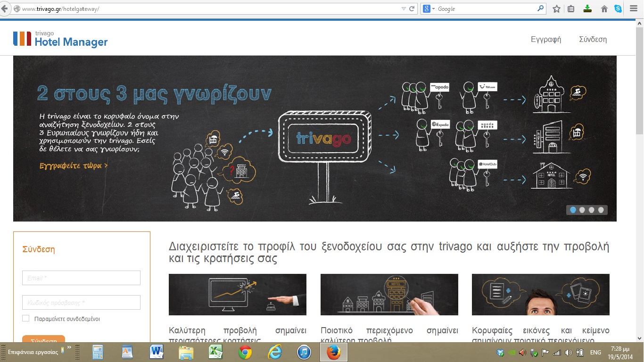Click the heading Καλύτερη προβολή σημαίνει

pos(238,330)
